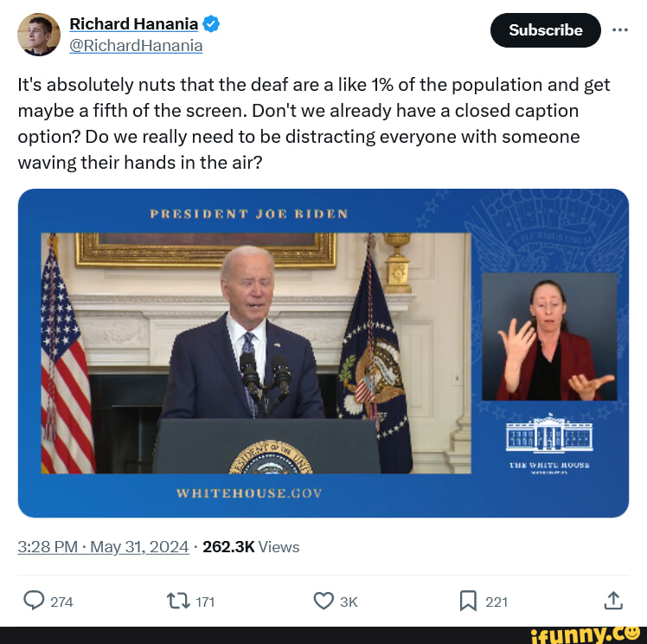Viewport: 647px width, 644px height.
Task: Open Richard Hanania's profile avatar photo
Action: tap(39, 35)
